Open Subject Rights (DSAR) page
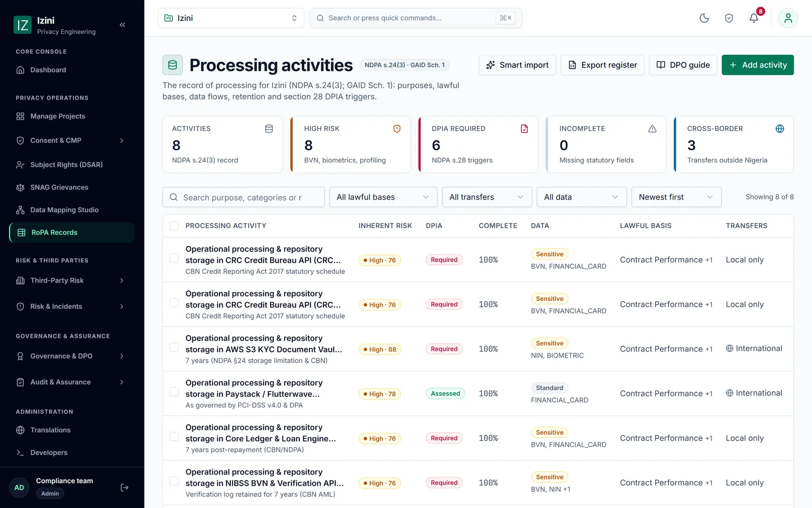This screenshot has width=812, height=508. pyautogui.click(x=72, y=165)
